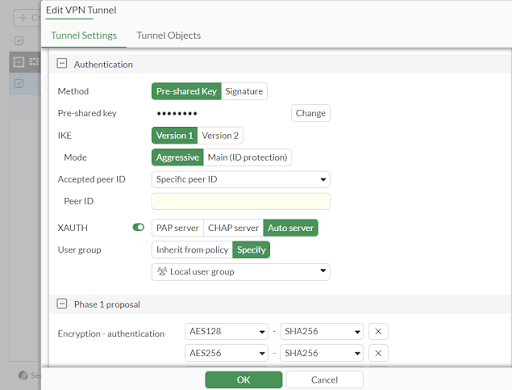Tick the top checkbox in background list

pyautogui.click(x=19, y=41)
